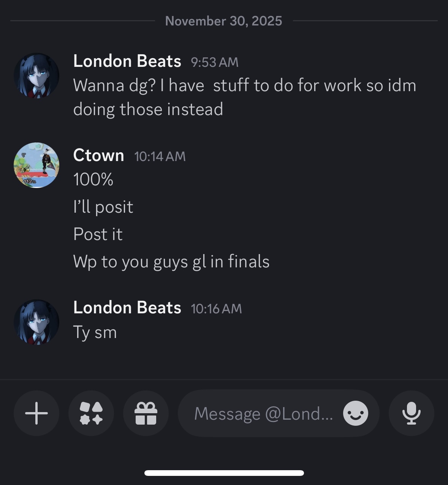Open the emoji picker smiley icon
This screenshot has width=448, height=485.
click(x=355, y=413)
